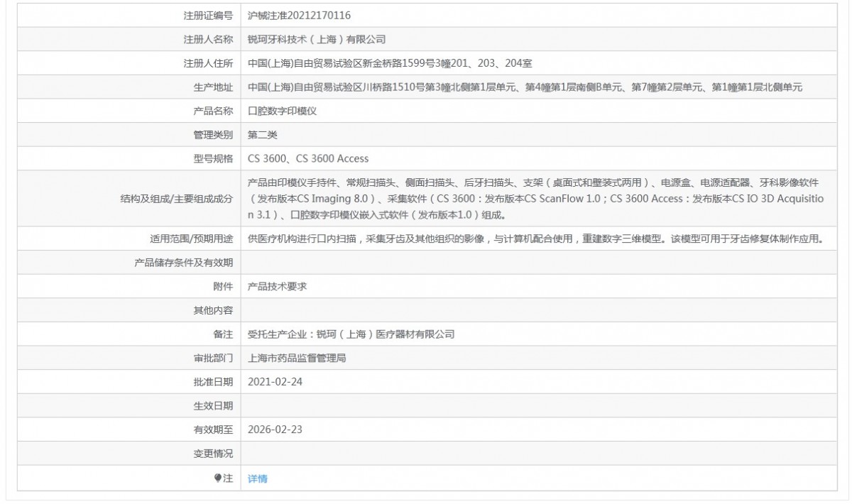Click the 注册人名称 label
Screen dimensions: 852x504
[x=208, y=39]
